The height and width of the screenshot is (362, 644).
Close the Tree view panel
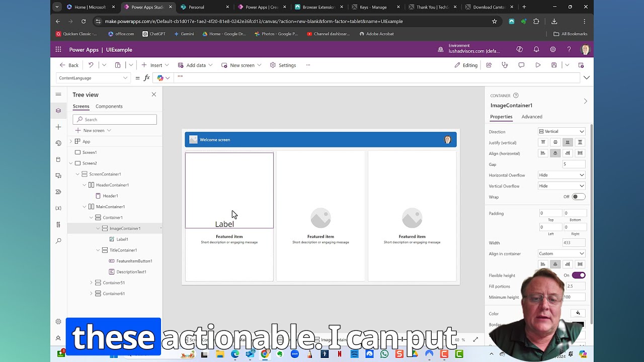click(154, 95)
